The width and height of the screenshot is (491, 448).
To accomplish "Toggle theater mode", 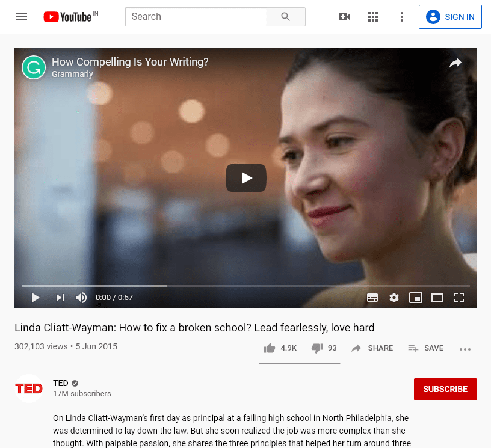I will [437, 298].
